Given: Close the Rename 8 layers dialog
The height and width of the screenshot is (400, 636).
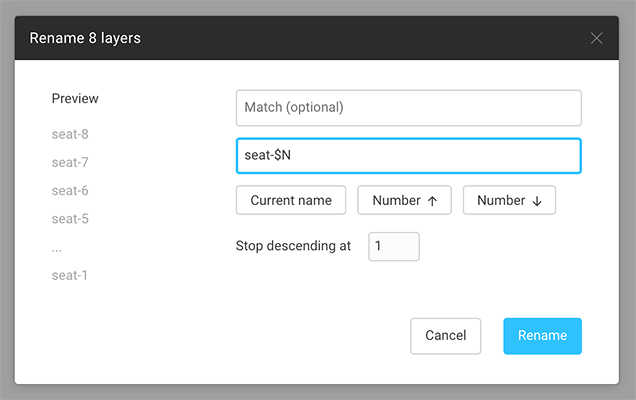Looking at the screenshot, I should (x=597, y=38).
